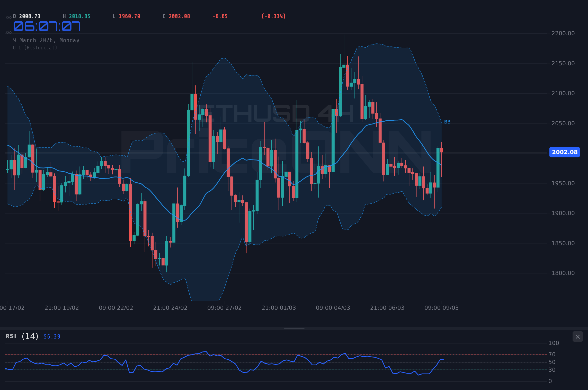Click the 2200.00 price axis label
This screenshot has height=390, width=588.
click(563, 33)
